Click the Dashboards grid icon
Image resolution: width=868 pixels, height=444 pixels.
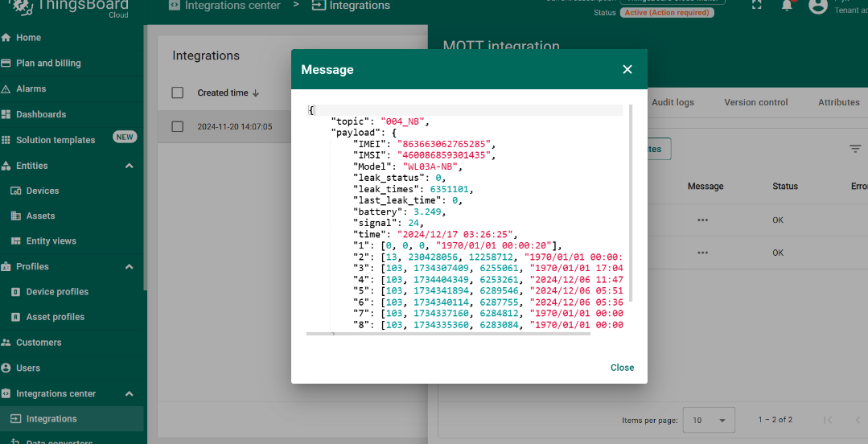coord(6,114)
